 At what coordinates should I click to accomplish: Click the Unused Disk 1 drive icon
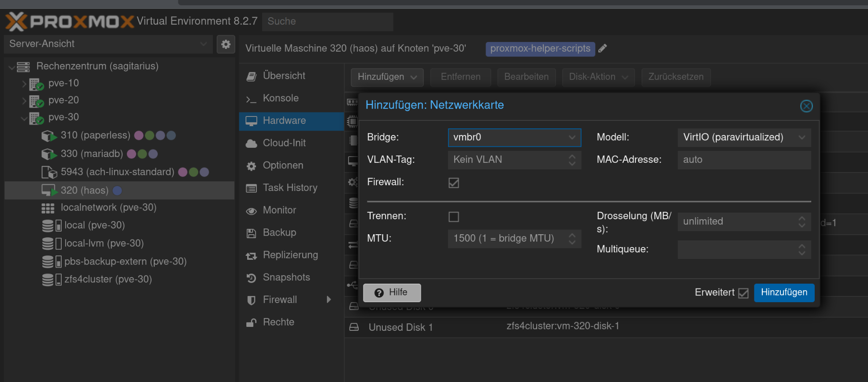point(354,327)
